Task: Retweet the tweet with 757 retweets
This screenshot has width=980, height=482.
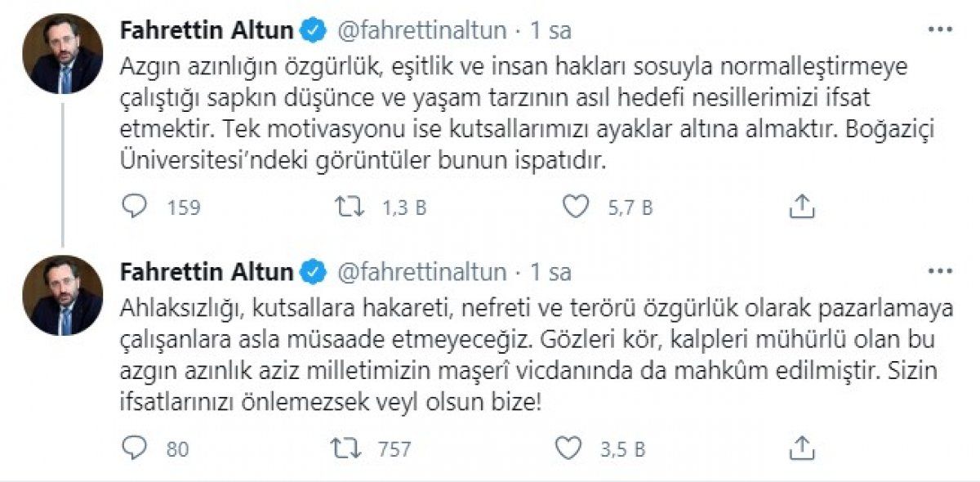Action: (x=350, y=448)
